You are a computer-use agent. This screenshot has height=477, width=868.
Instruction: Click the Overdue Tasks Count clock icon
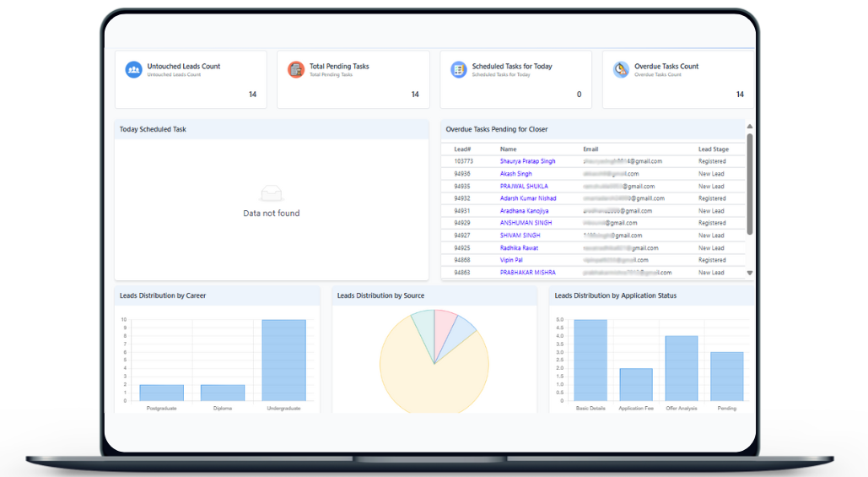(x=621, y=70)
